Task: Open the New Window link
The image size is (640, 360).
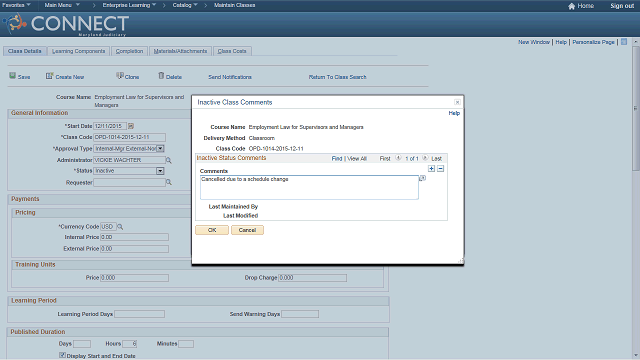Action: pos(534,42)
